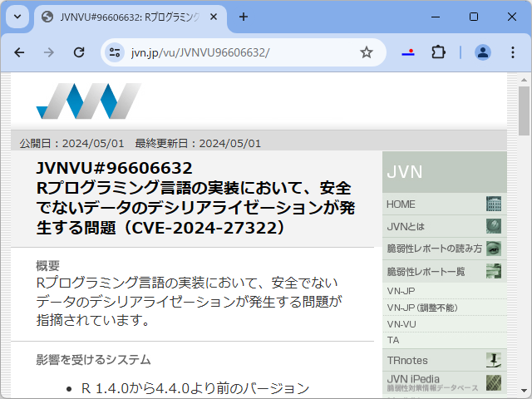This screenshot has height=399, width=532.
Task: Go back to the previous page
Action: coord(19,52)
